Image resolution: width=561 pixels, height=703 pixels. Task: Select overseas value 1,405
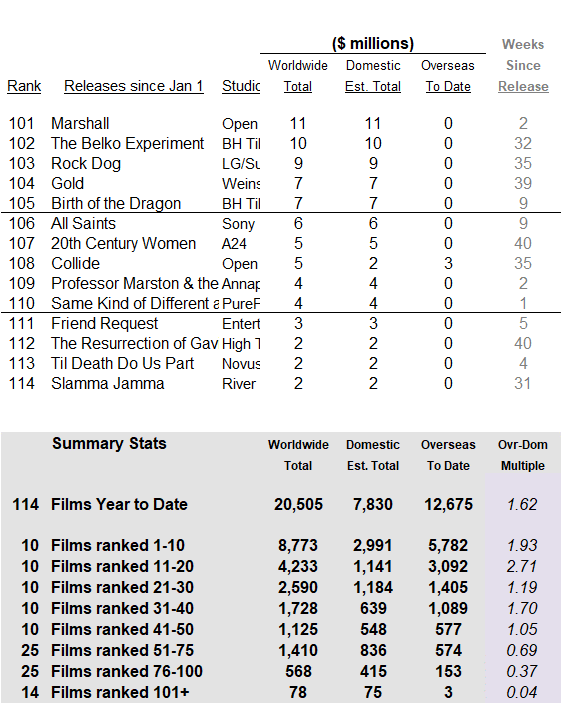[x=448, y=587]
